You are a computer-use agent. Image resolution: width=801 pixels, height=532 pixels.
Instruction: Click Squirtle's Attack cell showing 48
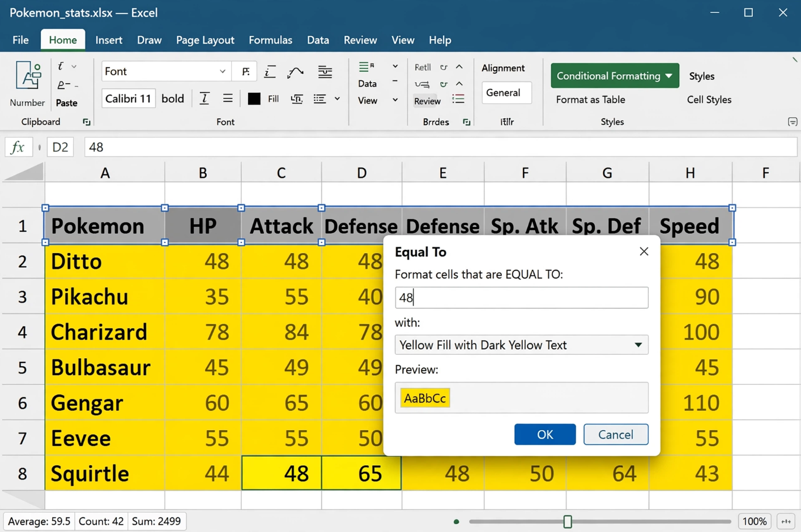[x=282, y=473]
